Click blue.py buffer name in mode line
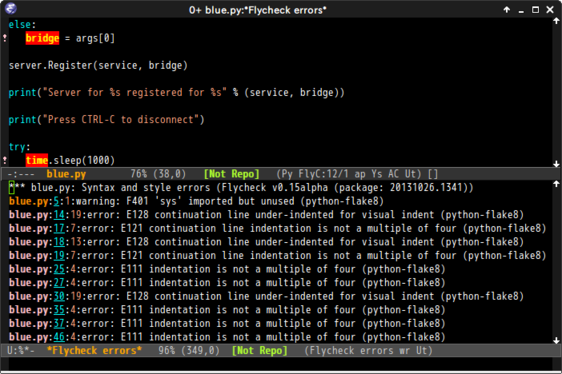Viewport: 562px width, 374px height. click(66, 174)
